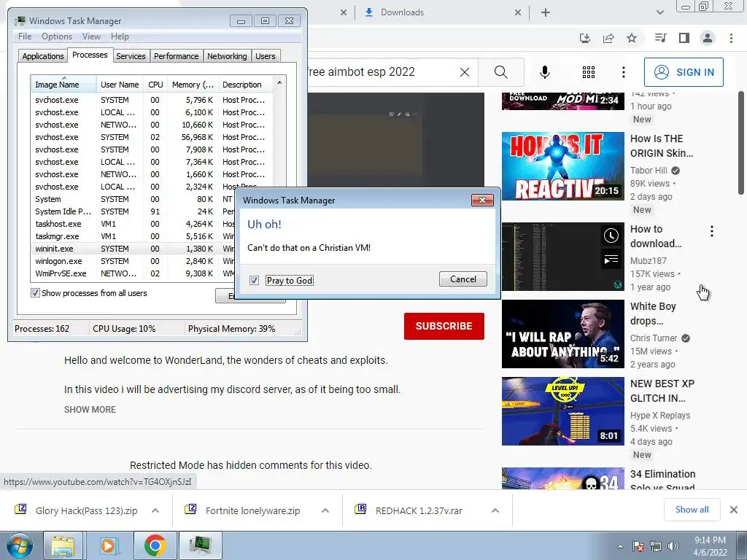Open YouTube settings three-dot menu

click(x=623, y=72)
